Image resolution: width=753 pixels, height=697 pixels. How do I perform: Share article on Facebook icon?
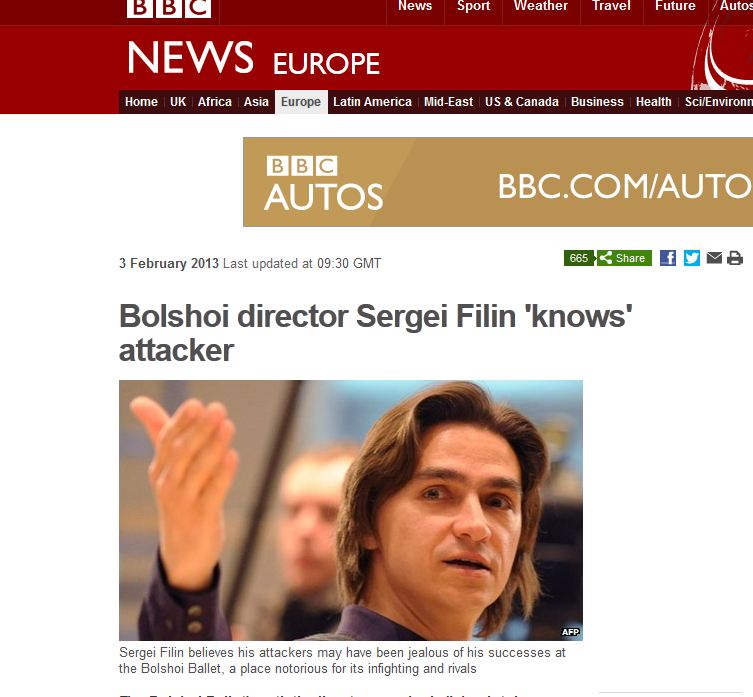pyautogui.click(x=668, y=258)
